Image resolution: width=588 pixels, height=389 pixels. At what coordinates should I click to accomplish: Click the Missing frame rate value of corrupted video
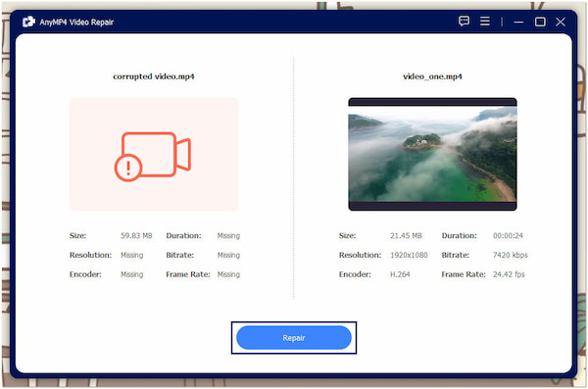coord(228,274)
